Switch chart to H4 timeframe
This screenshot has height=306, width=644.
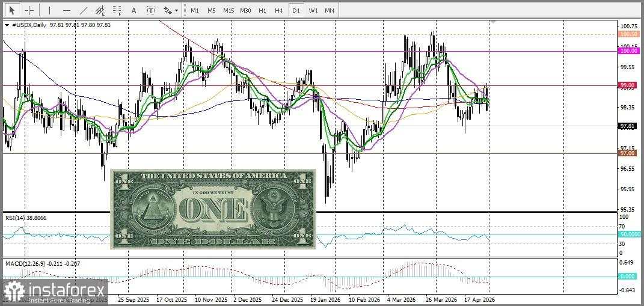tap(279, 10)
